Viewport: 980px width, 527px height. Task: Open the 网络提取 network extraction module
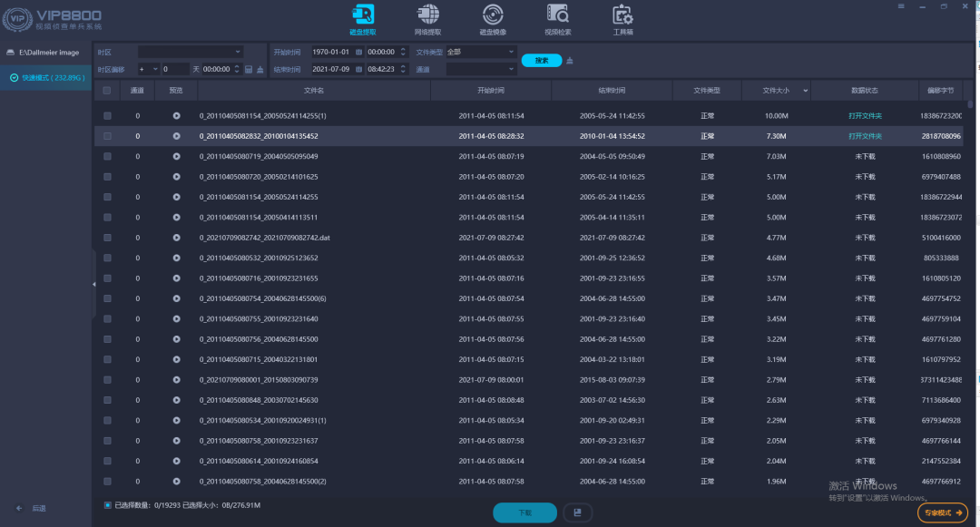[427, 19]
